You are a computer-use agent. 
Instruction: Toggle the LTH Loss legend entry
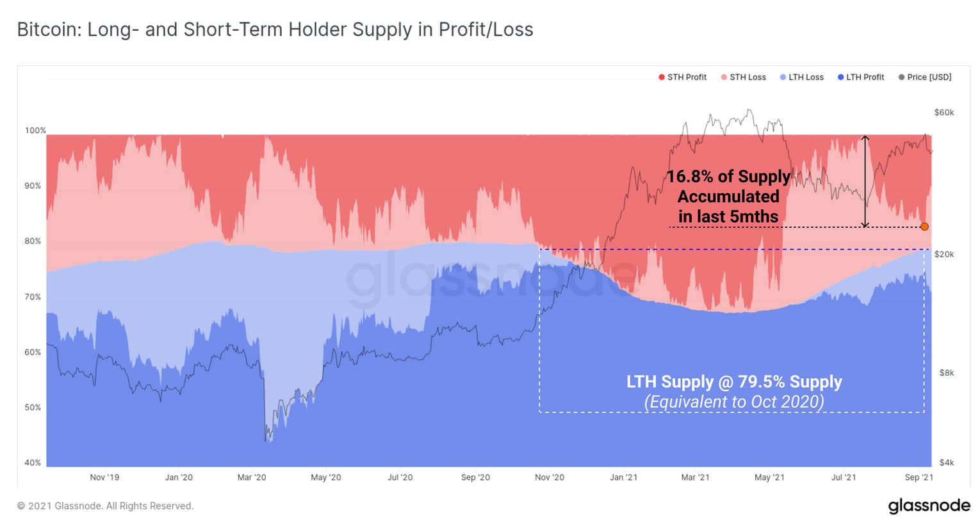tap(801, 77)
